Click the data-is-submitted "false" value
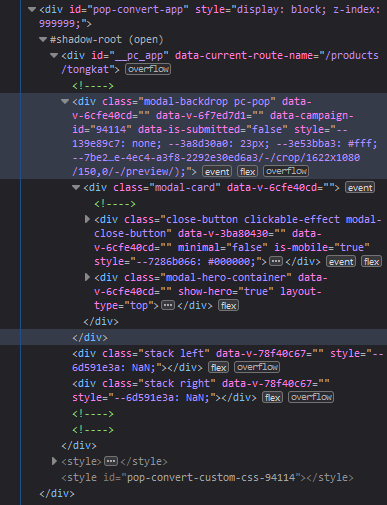Image resolution: width=387 pixels, height=505 pixels. click(x=267, y=129)
